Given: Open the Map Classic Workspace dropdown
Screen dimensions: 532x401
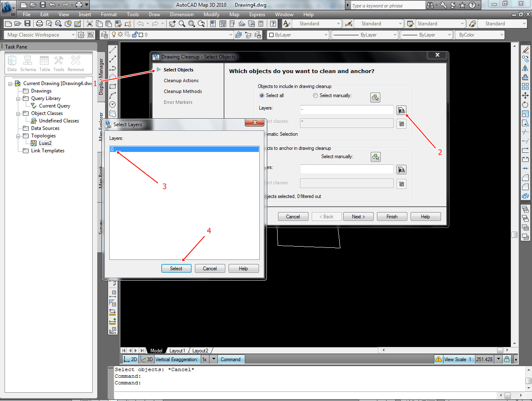Looking at the screenshot, I should 73,35.
